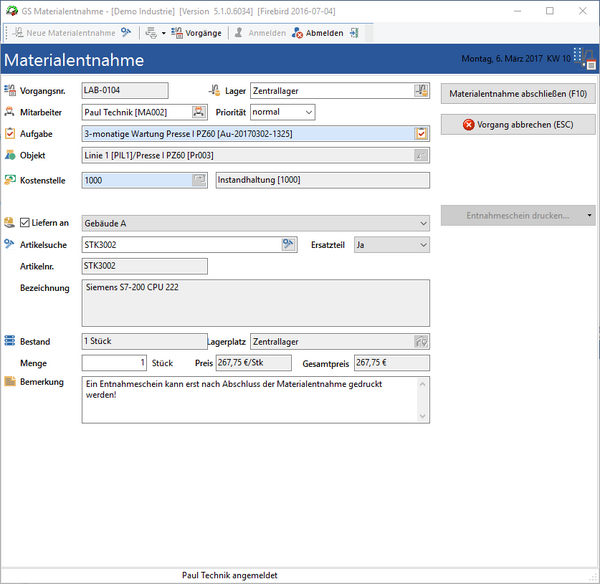The image size is (600, 584).
Task: Click Abmelden in the toolbar
Action: click(x=317, y=33)
